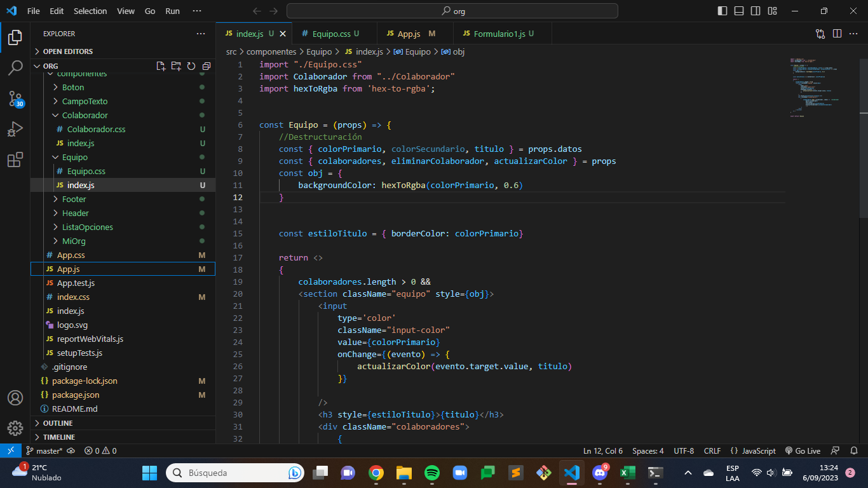Screen dimensions: 868x488
Task: Open the Run menu
Action: coord(172,11)
